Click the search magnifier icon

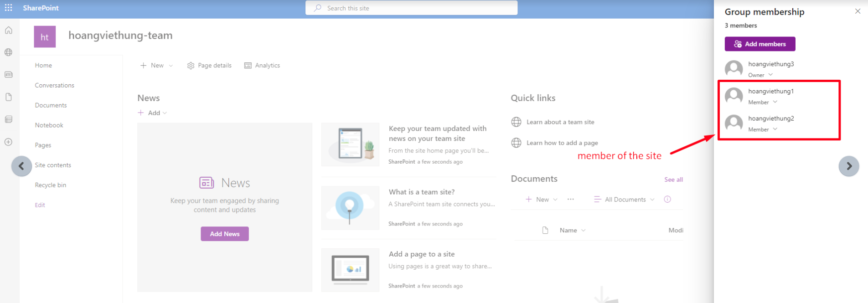pyautogui.click(x=318, y=8)
